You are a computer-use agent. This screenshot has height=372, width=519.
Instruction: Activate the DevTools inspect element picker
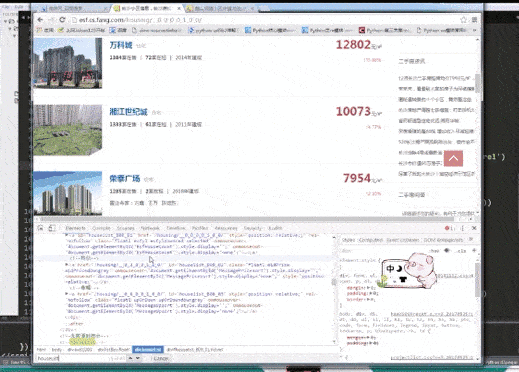(40, 228)
